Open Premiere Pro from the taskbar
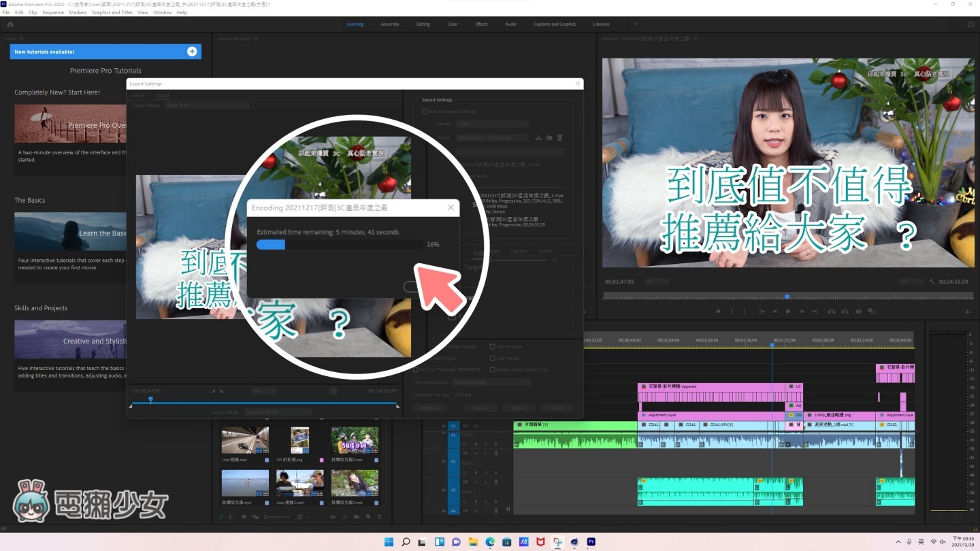The height and width of the screenshot is (551, 980). click(591, 541)
